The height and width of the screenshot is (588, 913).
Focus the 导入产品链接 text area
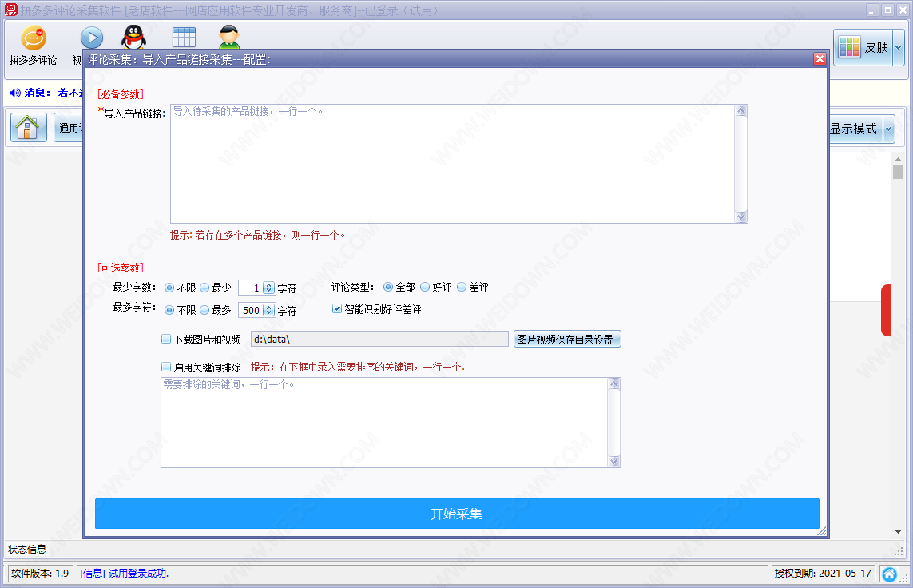pyautogui.click(x=452, y=164)
